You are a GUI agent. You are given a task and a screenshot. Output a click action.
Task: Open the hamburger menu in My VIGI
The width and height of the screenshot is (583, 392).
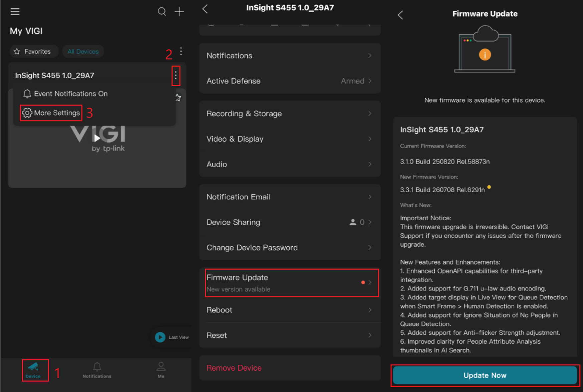click(x=15, y=12)
